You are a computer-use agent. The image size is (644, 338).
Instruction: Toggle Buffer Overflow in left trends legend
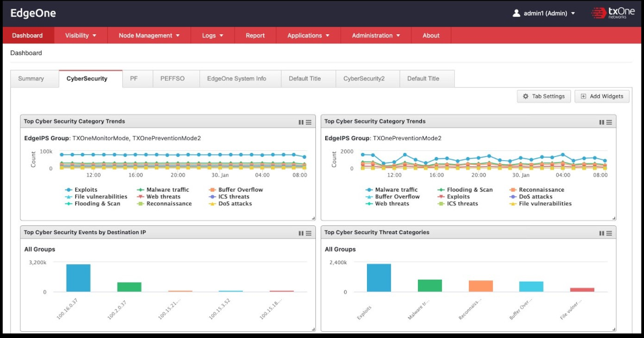point(235,190)
